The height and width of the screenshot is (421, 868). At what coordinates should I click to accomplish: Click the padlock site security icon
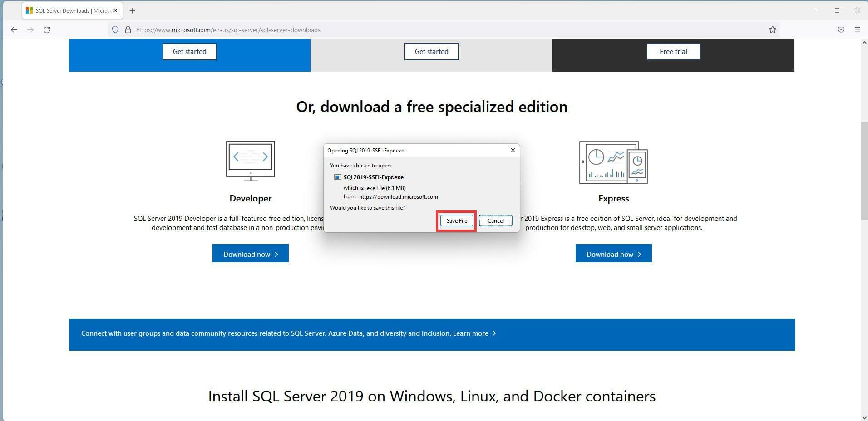(x=128, y=29)
